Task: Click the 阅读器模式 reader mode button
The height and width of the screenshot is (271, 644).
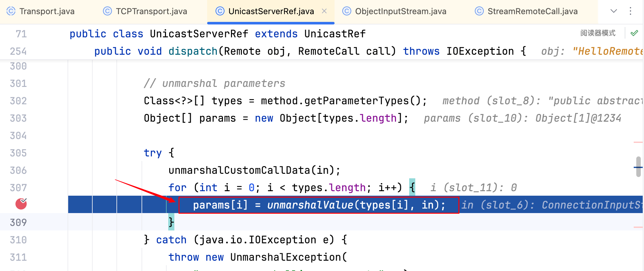Action: click(x=598, y=33)
